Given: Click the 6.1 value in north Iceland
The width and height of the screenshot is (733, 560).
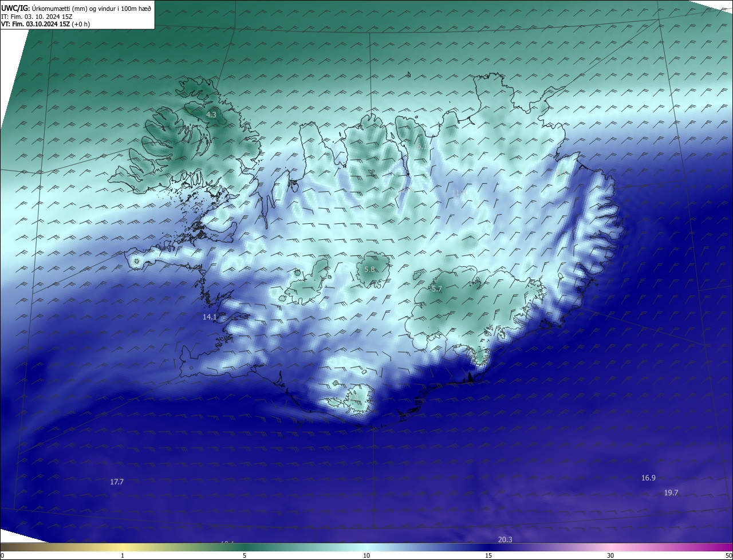Looking at the screenshot, I should click(422, 147).
